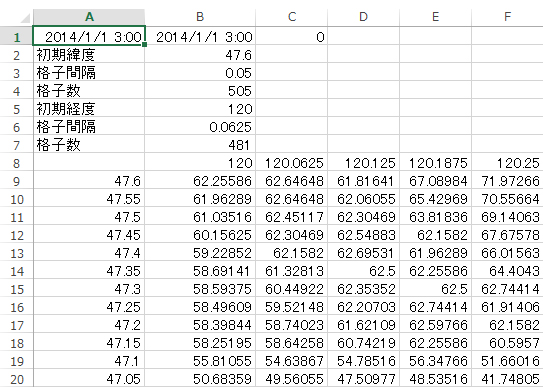
Task: Select cell with value 60.74219
Action: pyautogui.click(x=363, y=343)
